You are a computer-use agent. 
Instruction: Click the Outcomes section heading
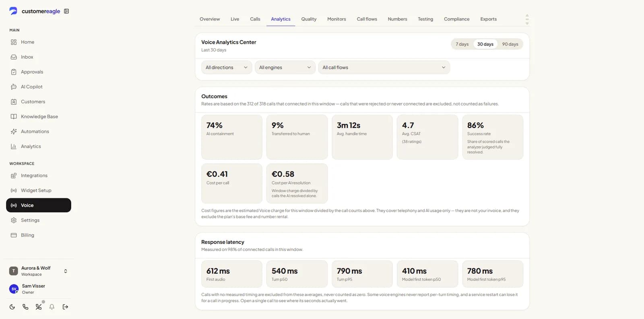pos(214,97)
